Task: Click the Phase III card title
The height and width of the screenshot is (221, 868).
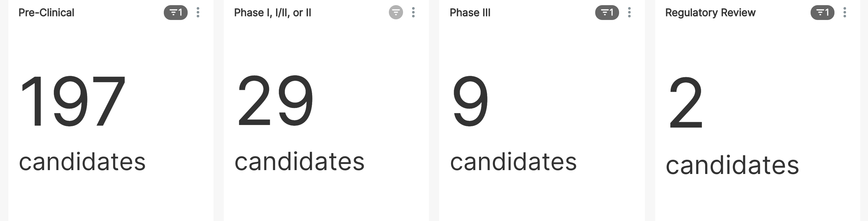Action: [x=470, y=13]
